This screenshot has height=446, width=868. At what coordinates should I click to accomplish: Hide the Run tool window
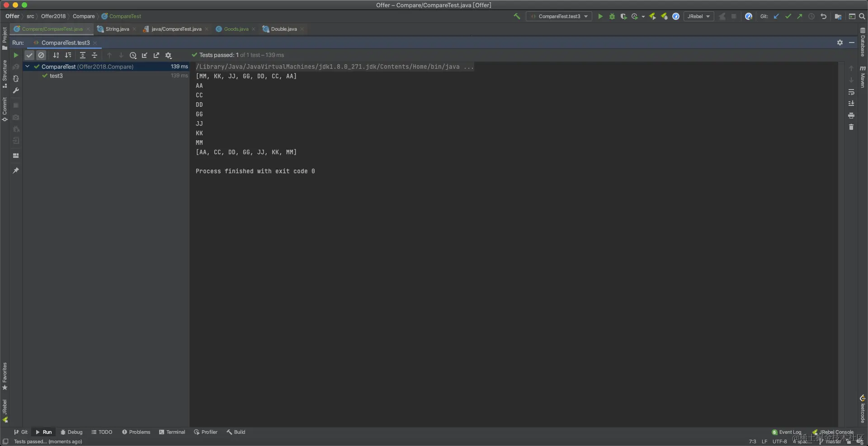coord(852,43)
